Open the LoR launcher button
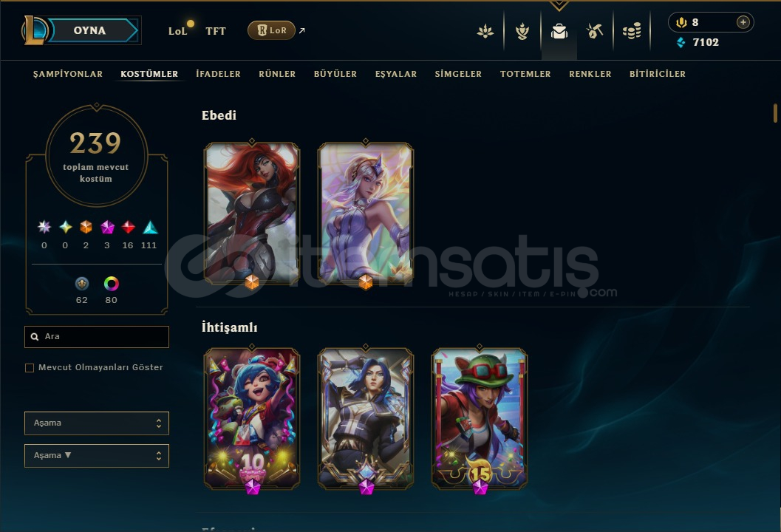 (x=271, y=30)
